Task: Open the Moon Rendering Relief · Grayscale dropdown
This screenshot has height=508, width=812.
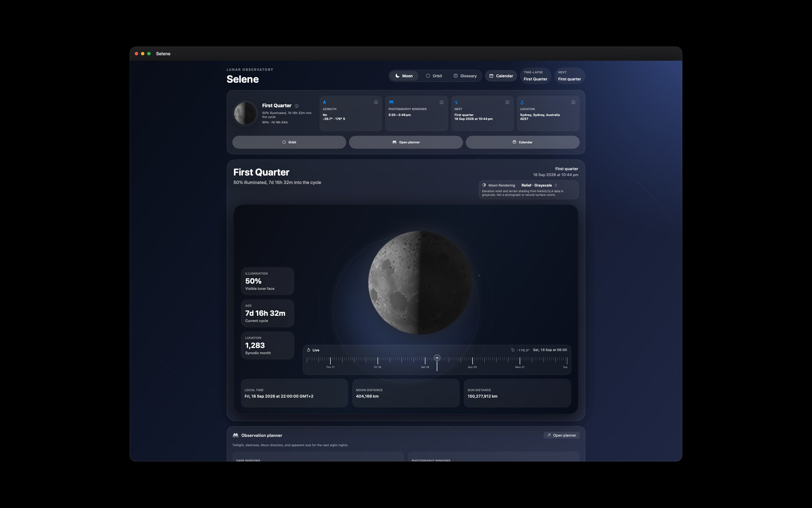Action: (x=539, y=185)
